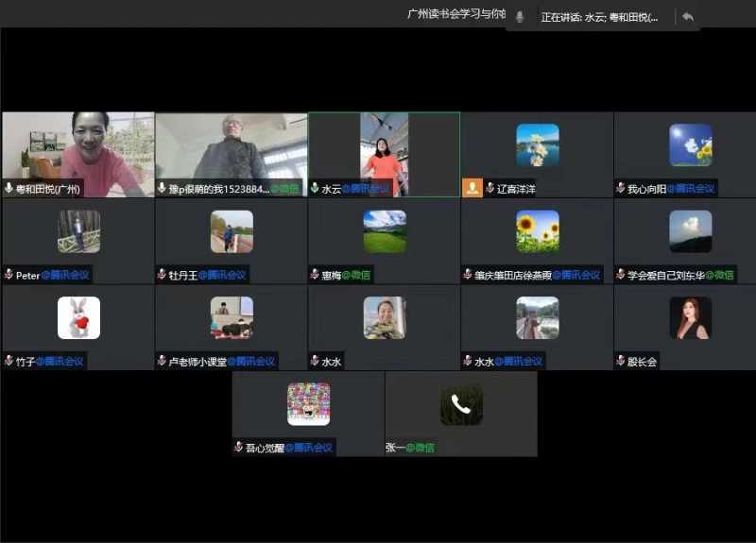Click the mic icon beside 殷长会's name
The width and height of the screenshot is (756, 543).
click(x=620, y=361)
